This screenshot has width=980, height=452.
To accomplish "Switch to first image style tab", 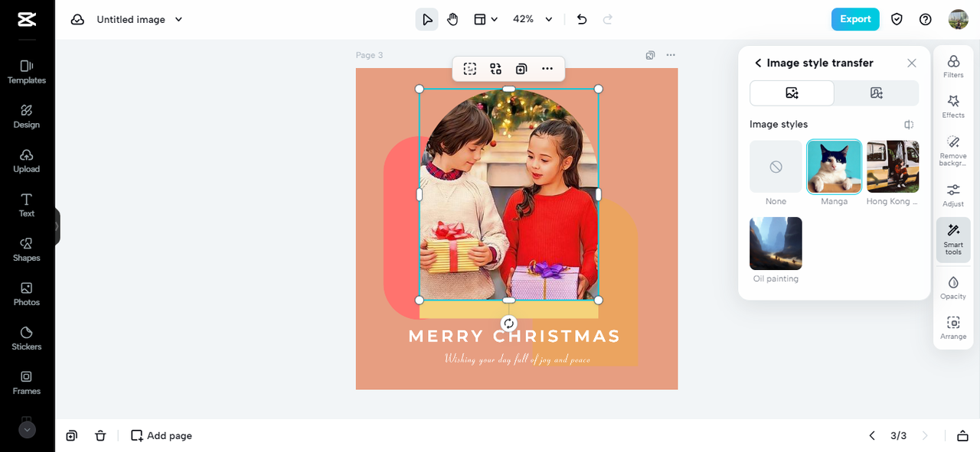I will pyautogui.click(x=792, y=93).
